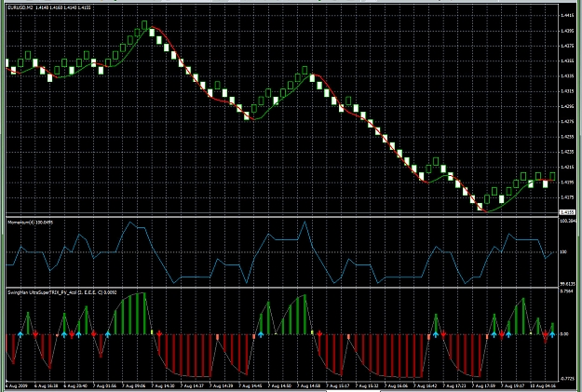
Task: Click the 1.4215 price scale label
Action: tap(566, 167)
